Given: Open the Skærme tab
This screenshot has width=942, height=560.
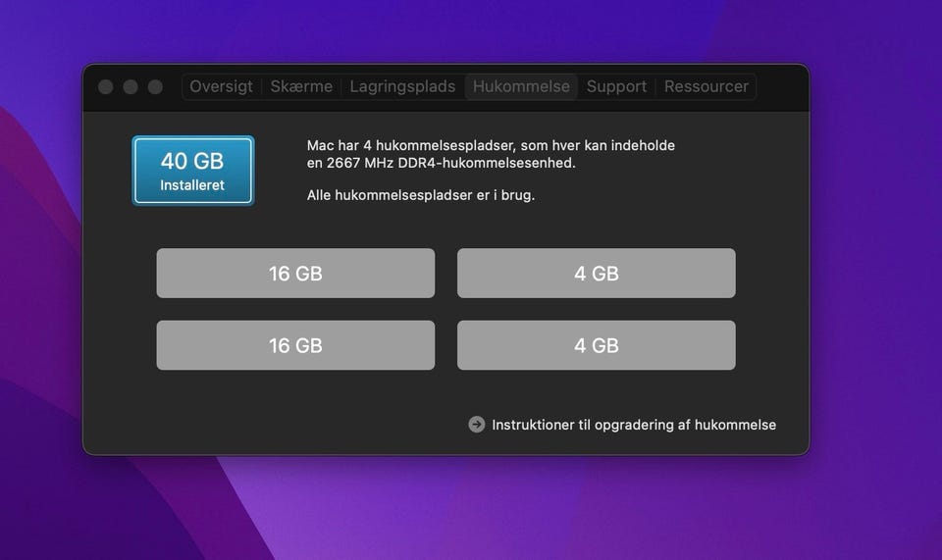Looking at the screenshot, I should coord(301,86).
